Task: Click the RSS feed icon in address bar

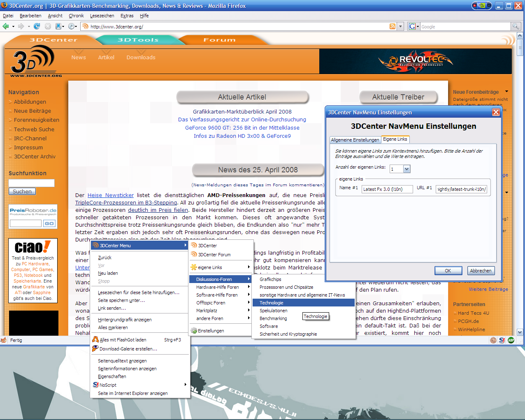Action: click(393, 26)
